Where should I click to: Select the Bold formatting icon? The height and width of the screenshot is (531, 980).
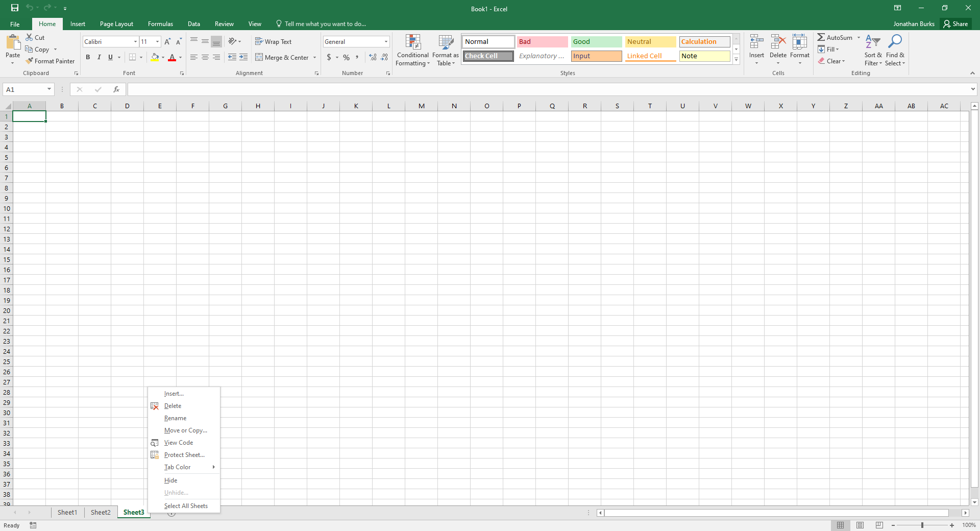pos(88,57)
